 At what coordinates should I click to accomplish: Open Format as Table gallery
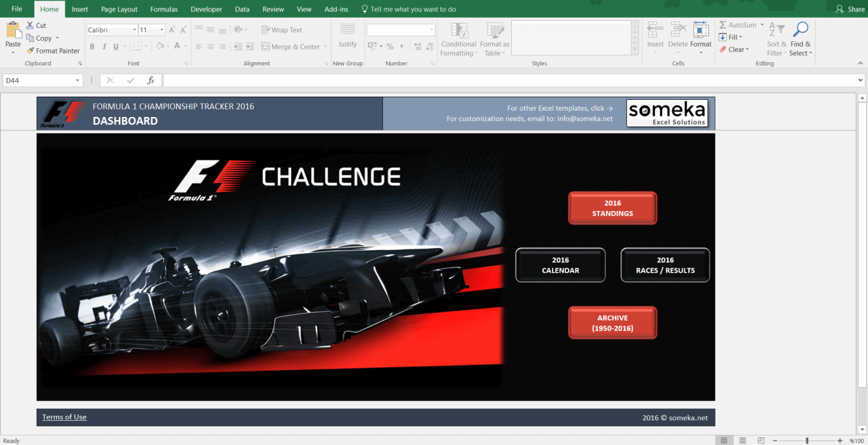coord(495,39)
